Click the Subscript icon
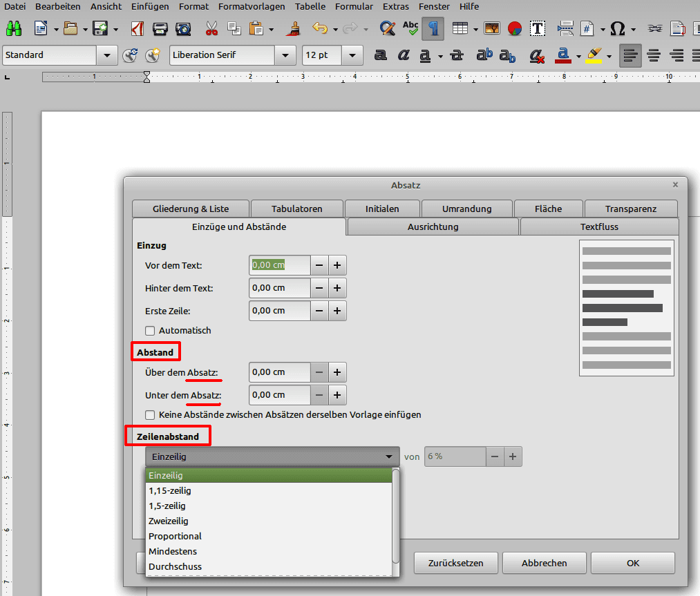700x596 pixels. click(508, 55)
